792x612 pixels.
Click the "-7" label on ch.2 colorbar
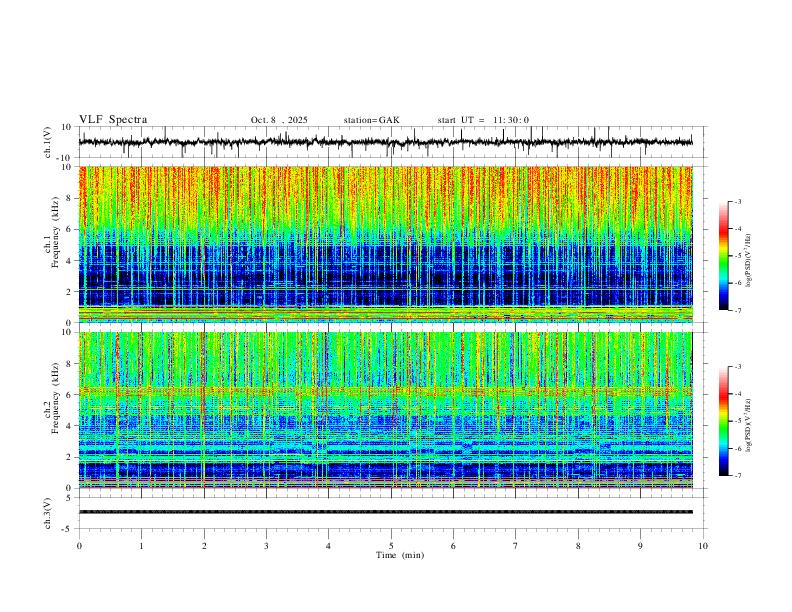click(x=737, y=476)
